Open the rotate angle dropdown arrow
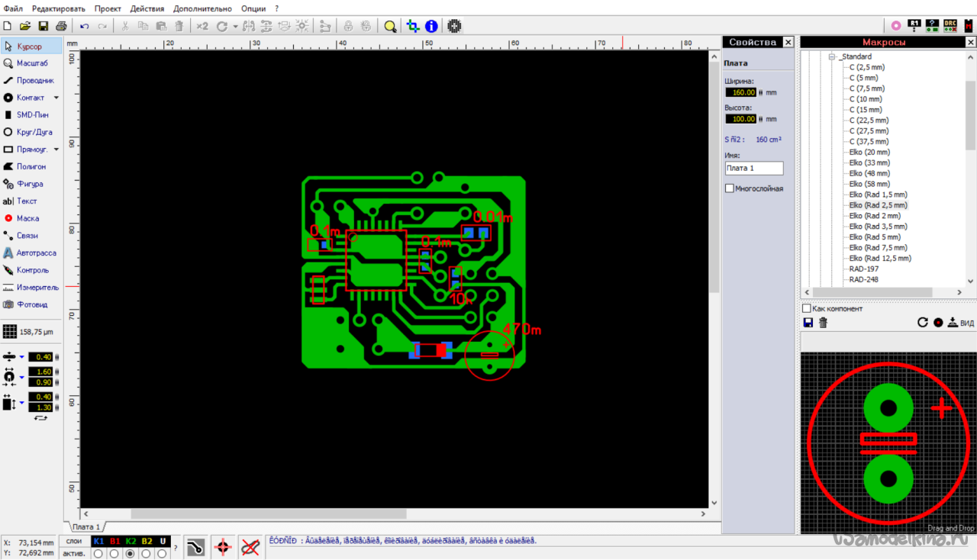 point(235,26)
